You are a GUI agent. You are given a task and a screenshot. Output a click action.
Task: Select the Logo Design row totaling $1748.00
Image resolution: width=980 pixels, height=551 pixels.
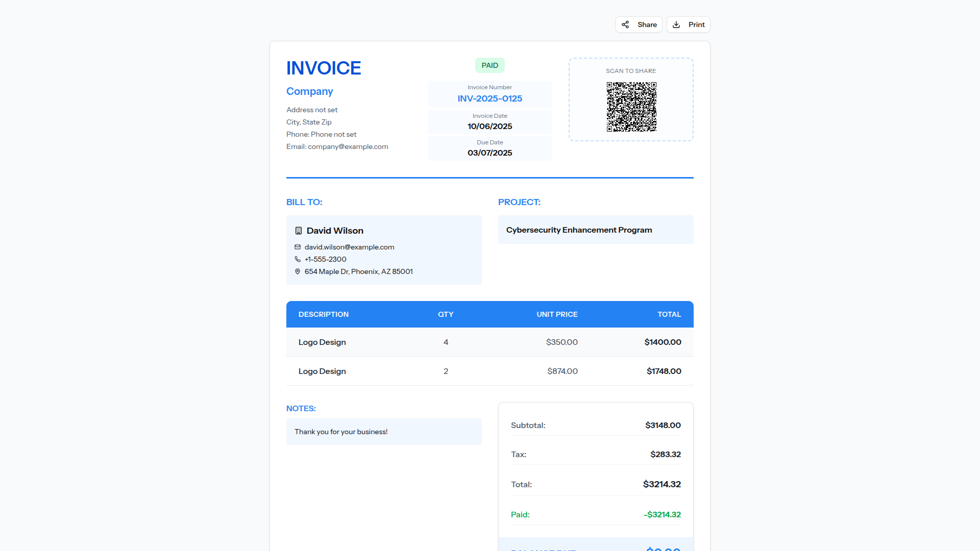point(489,371)
